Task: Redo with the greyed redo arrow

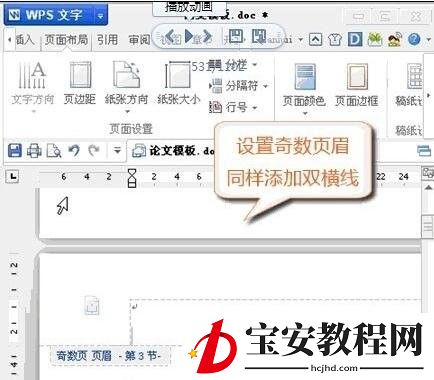Action: [x=94, y=151]
